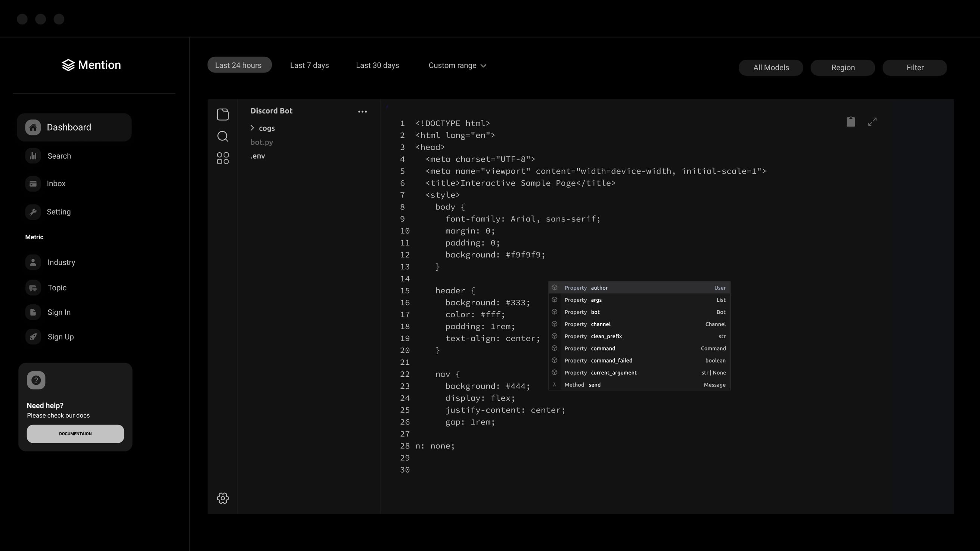Open the .env file in the tree
Viewport: 980px width, 551px height.
point(258,156)
